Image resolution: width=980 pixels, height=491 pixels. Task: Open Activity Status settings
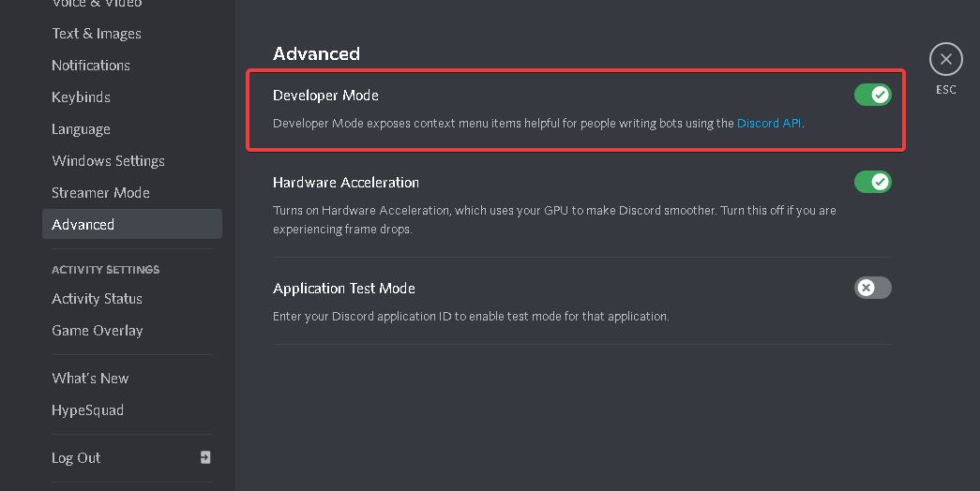point(97,299)
